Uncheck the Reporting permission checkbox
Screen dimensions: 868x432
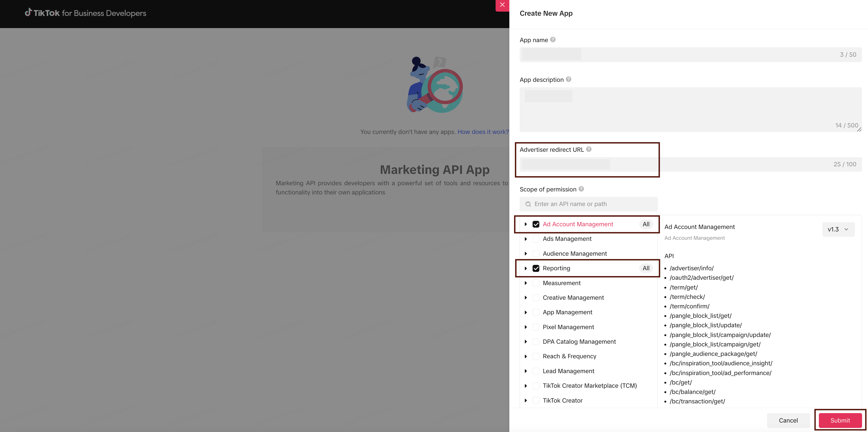point(536,269)
